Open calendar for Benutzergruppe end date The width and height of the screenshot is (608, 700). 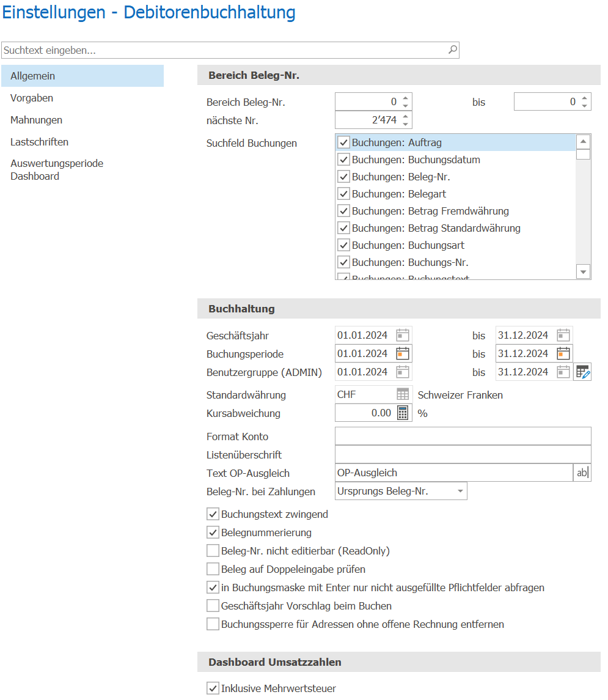(563, 372)
